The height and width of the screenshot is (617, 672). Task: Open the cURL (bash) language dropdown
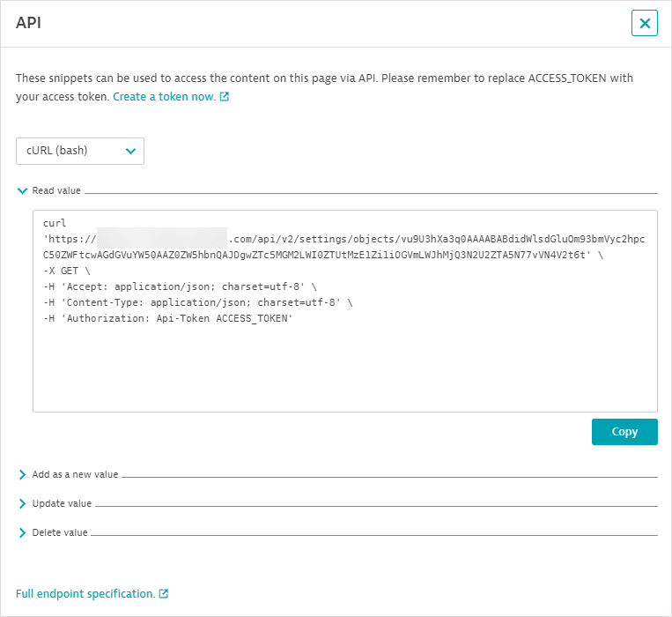(79, 151)
